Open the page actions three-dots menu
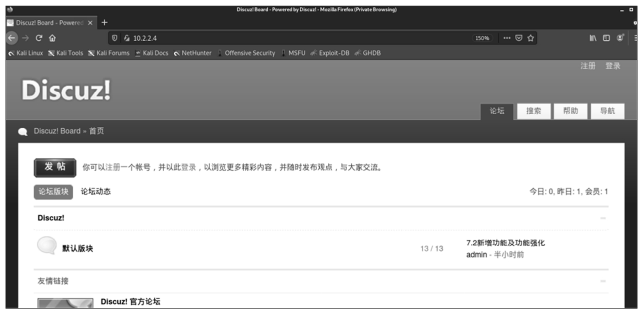The image size is (644, 314). 507,38
